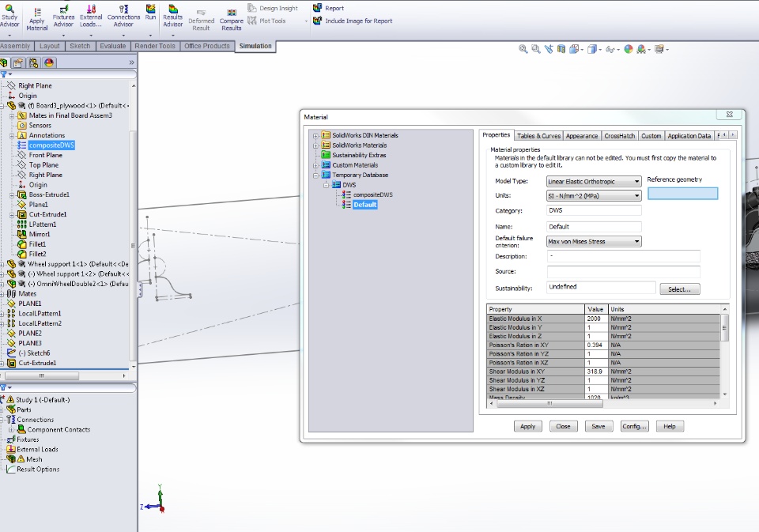Open the External Loads tool
Screen dimensions: 759x532
click(x=90, y=16)
